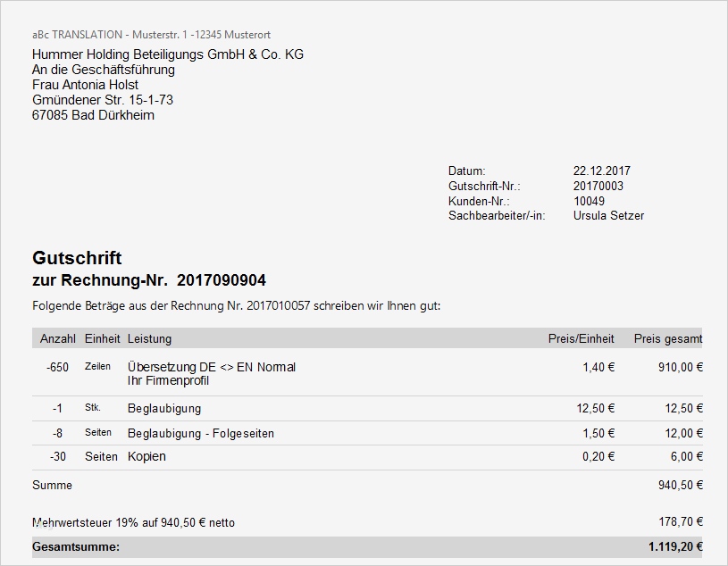This screenshot has height=566, width=728.
Task: Click the 'Summe' label
Action: pos(52,486)
